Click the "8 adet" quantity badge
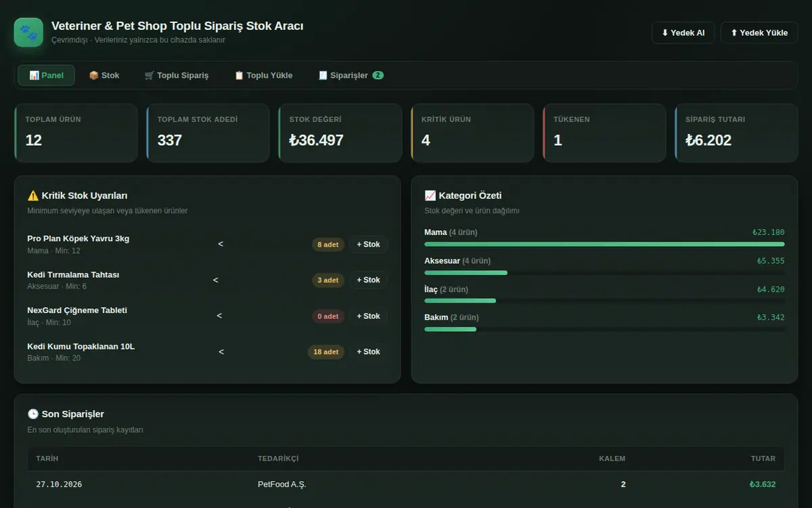The width and height of the screenshot is (812, 508). click(x=328, y=245)
